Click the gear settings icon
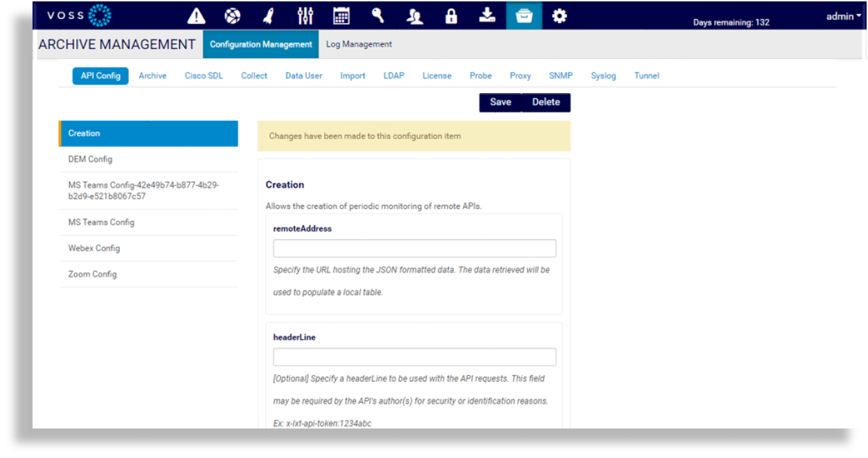Image resolution: width=868 pixels, height=458 pixels. (559, 16)
